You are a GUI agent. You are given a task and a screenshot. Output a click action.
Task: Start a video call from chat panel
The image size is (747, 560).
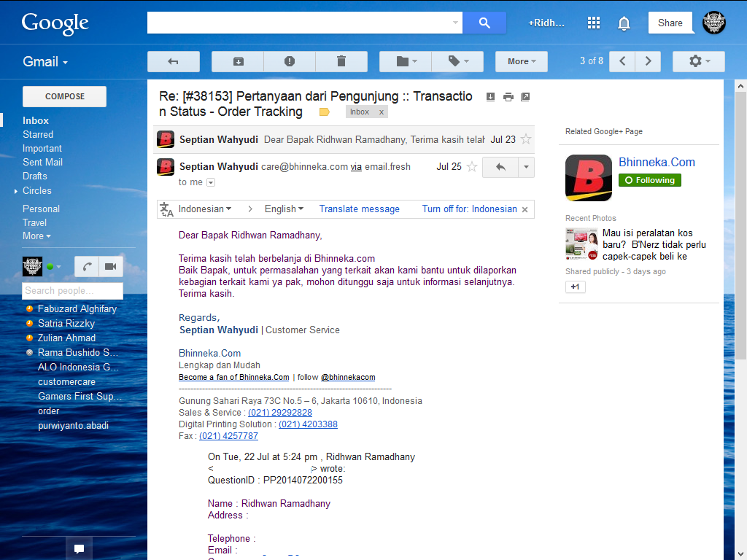111,267
